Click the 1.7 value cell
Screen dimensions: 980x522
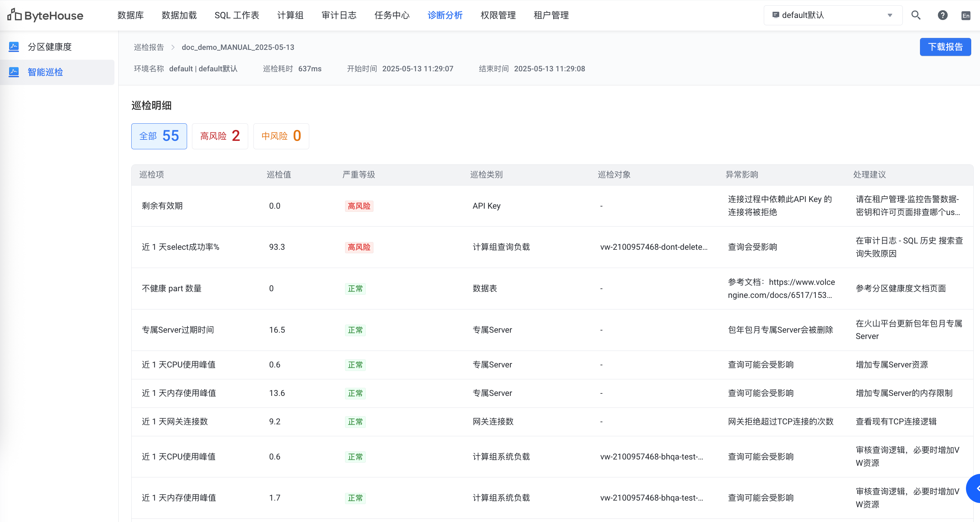pos(275,498)
